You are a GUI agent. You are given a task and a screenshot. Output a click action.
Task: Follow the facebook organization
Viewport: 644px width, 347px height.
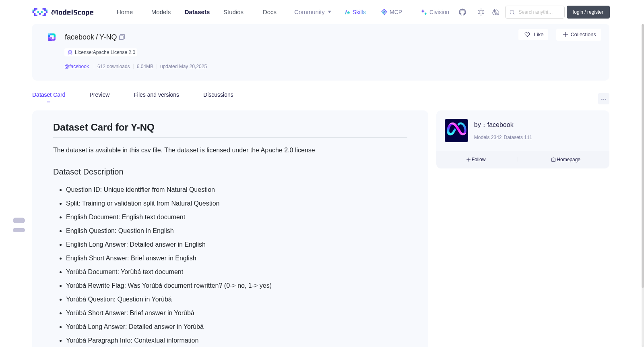476,160
